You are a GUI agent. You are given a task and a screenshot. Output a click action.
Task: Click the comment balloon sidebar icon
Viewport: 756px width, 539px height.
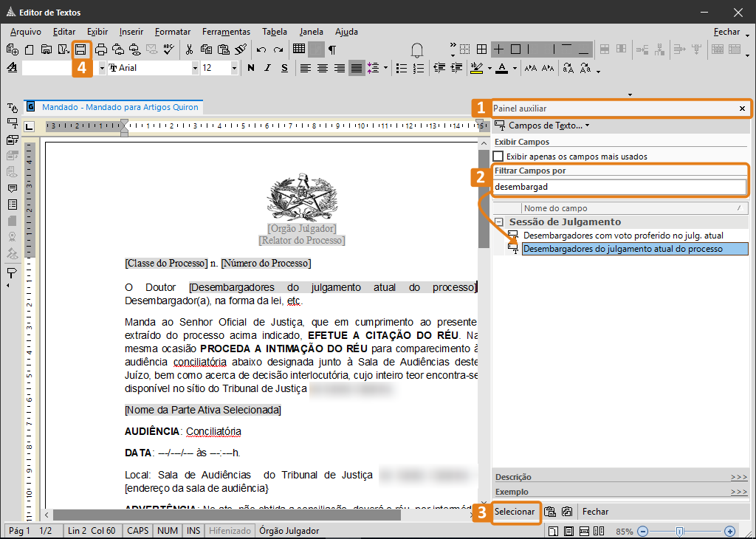(x=13, y=188)
